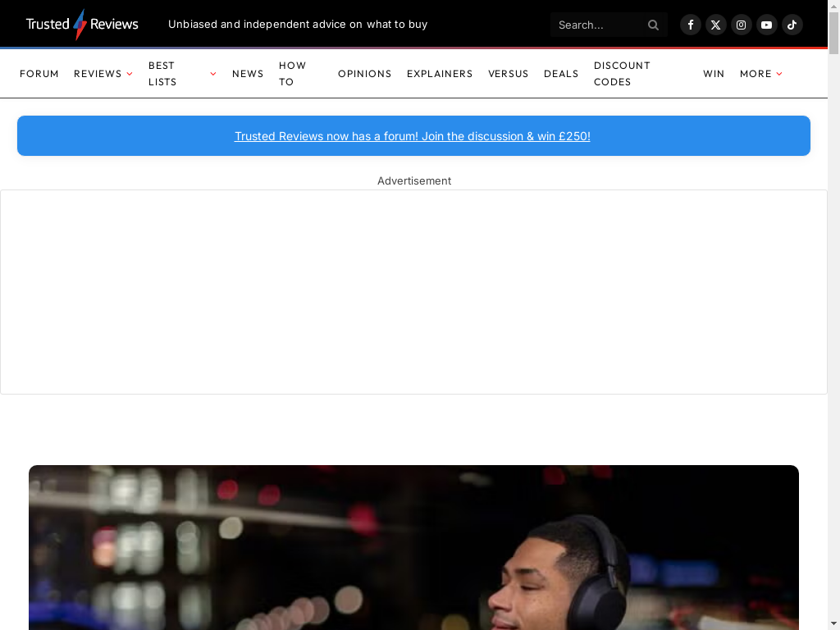This screenshot has height=630, width=840.
Task: Open the Opinions menu item
Action: coord(365,74)
